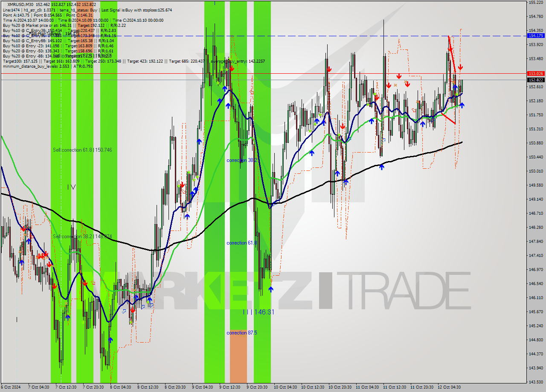Click the '12 Oct 04:30' time axis label
The width and height of the screenshot is (546, 392).
pyautogui.click(x=449, y=387)
